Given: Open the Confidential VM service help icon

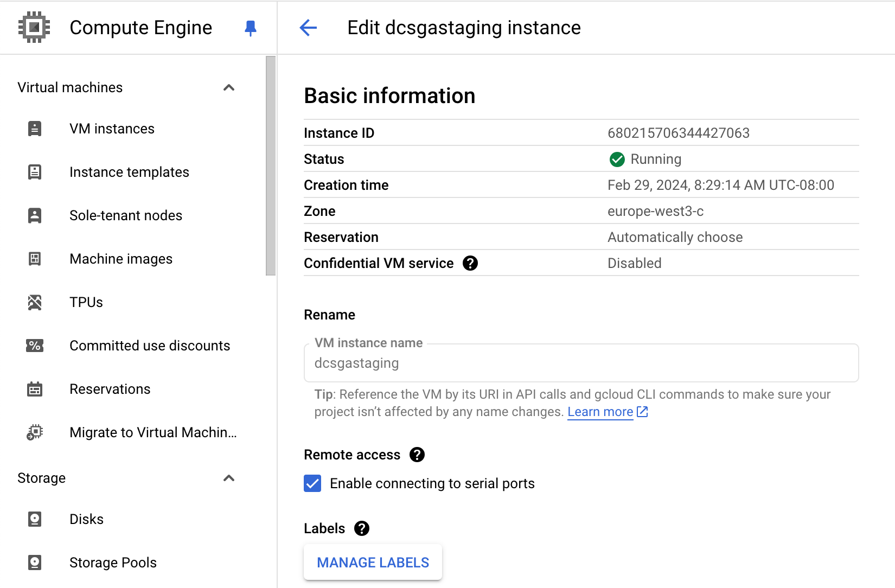Looking at the screenshot, I should coord(471,263).
